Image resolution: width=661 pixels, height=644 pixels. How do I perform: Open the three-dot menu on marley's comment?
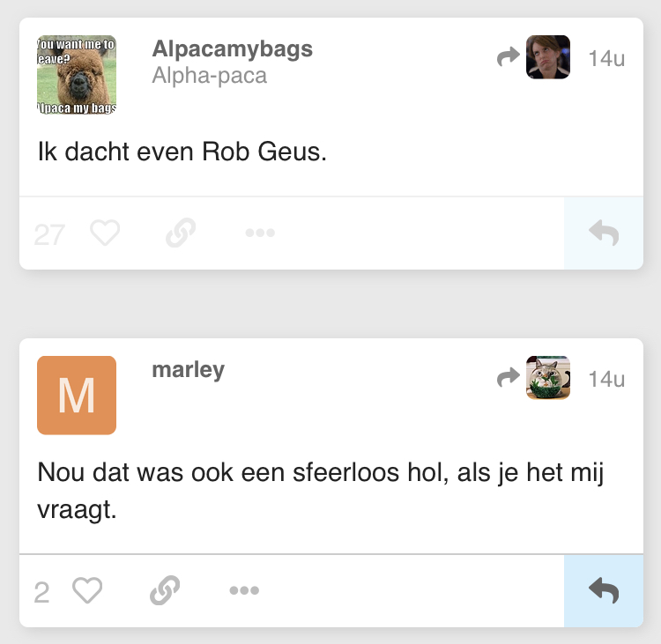(x=244, y=590)
